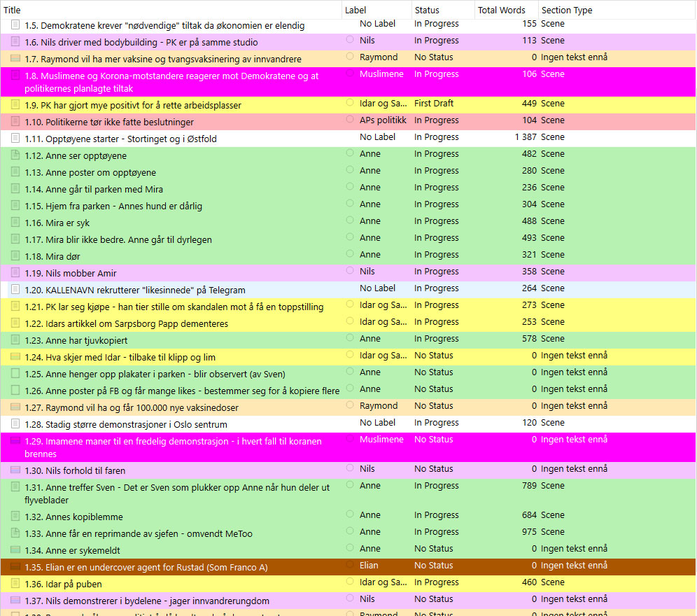Select the Anne label color circle in row 1.23
This screenshot has height=616, width=697.
point(350,338)
